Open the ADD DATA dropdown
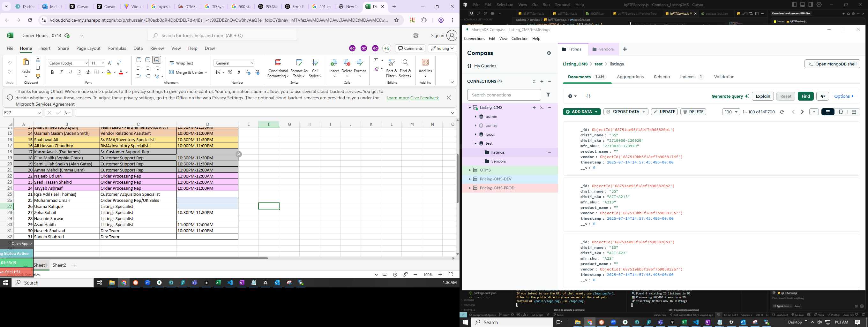 coord(582,112)
